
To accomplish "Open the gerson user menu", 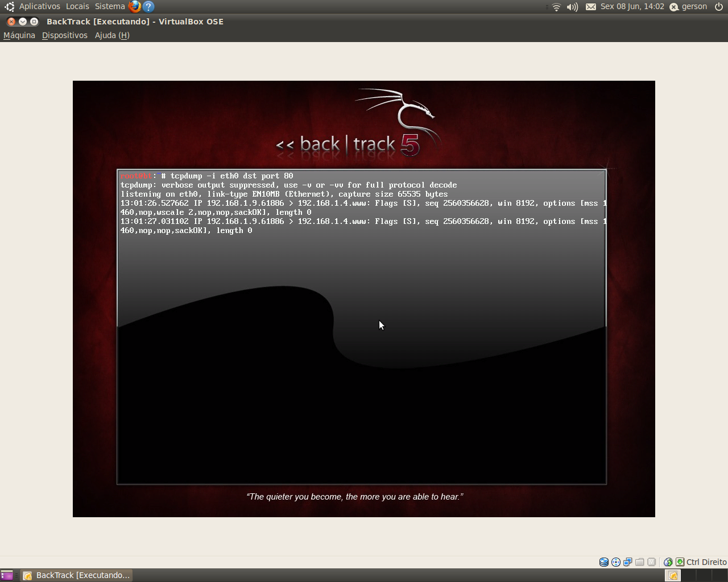I will click(689, 7).
